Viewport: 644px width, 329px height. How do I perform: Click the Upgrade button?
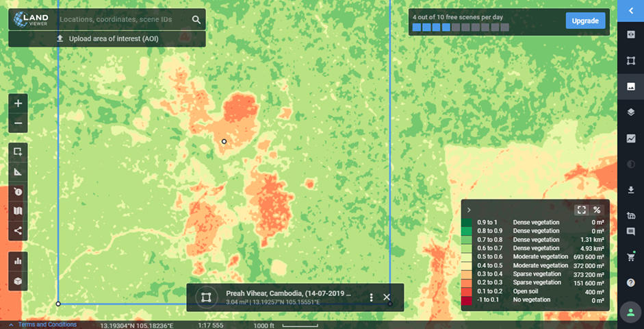[x=585, y=21]
